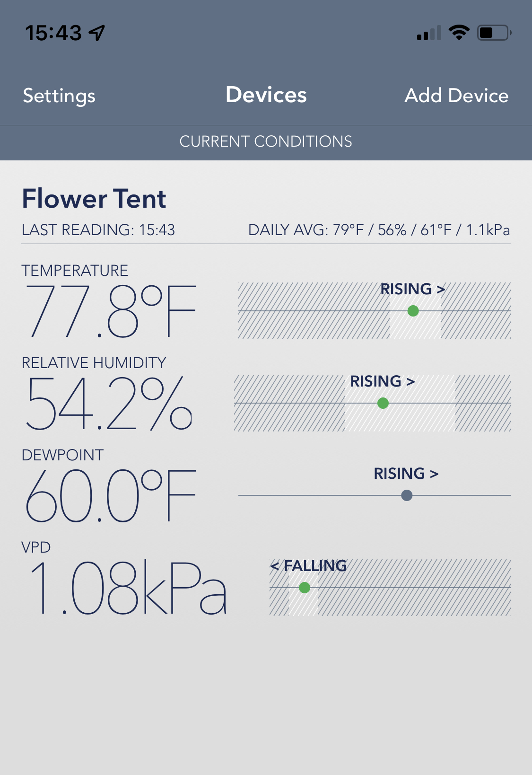Screen dimensions: 532x775
Task: Open the Settings screen
Action: point(59,96)
